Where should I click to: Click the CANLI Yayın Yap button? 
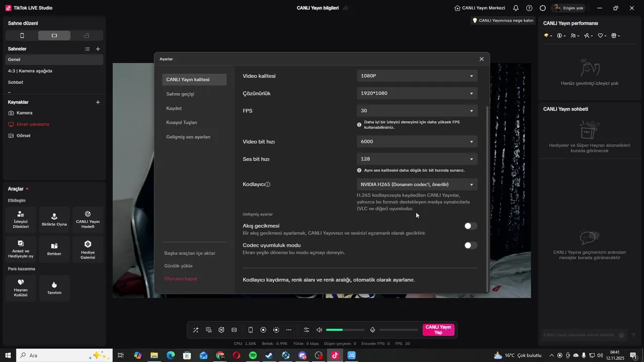click(438, 330)
